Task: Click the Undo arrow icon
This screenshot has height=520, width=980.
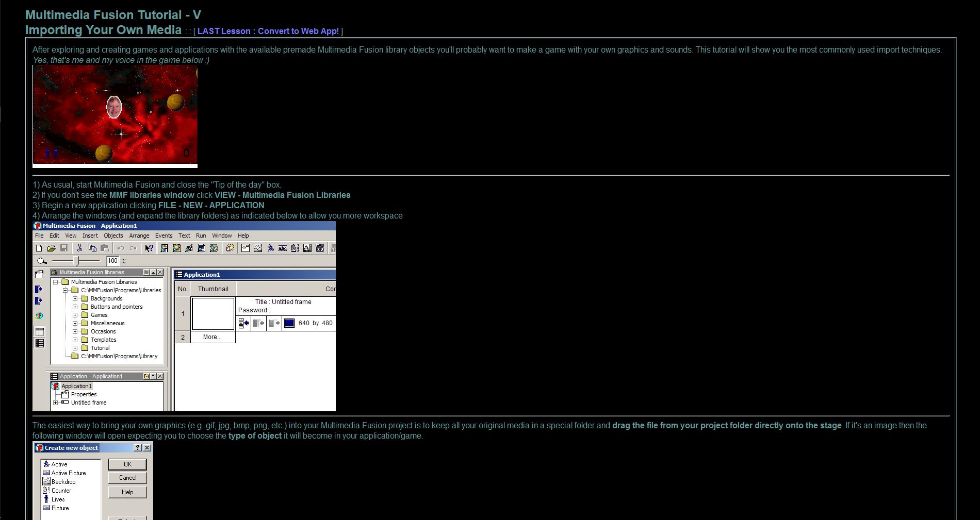Action: click(121, 248)
